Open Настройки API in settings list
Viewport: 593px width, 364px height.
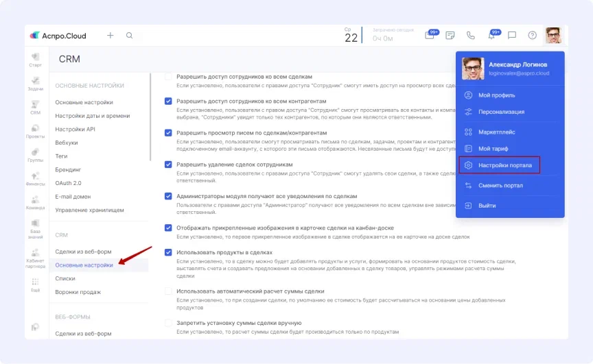(75, 129)
